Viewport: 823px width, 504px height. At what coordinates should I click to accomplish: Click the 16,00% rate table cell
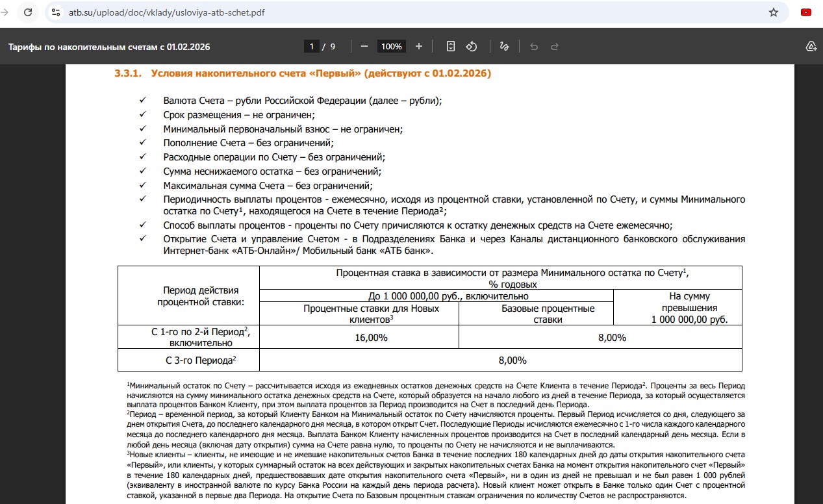pyautogui.click(x=372, y=338)
